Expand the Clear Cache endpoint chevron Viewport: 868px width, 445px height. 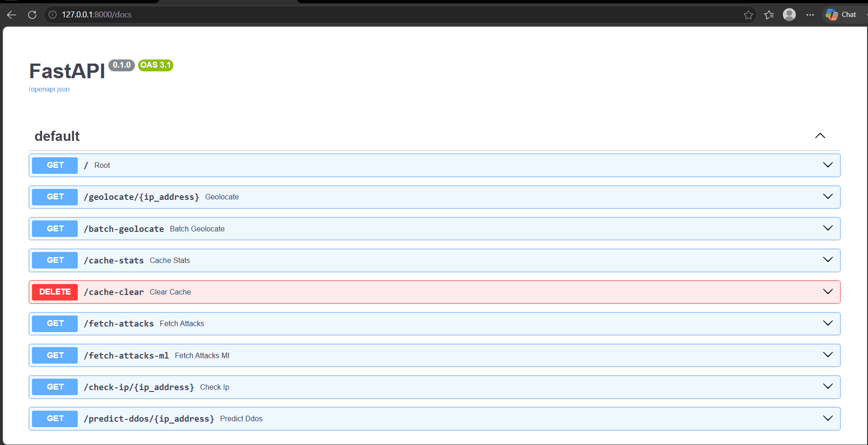828,292
